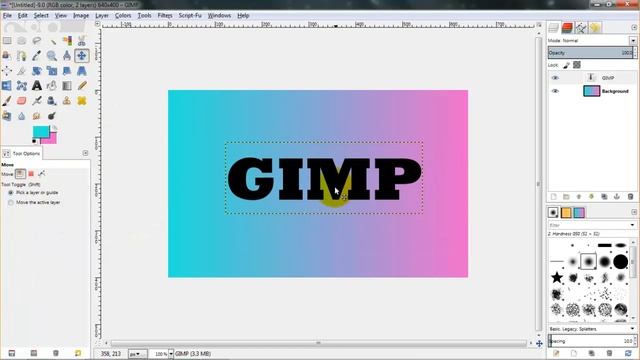
Task: Click the cyan foreground color swatch
Action: click(40, 131)
